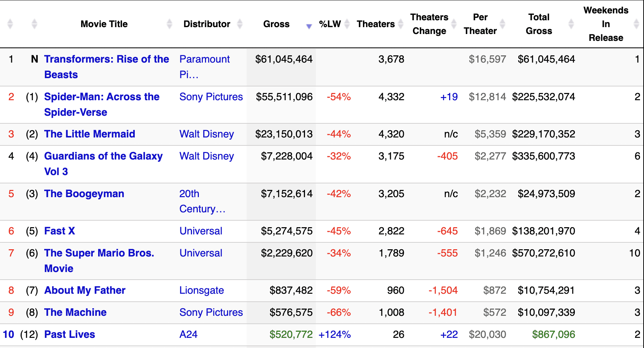The height and width of the screenshot is (348, 644).
Task: Open Guardians of the Galaxy Vol 3
Action: pos(103,164)
